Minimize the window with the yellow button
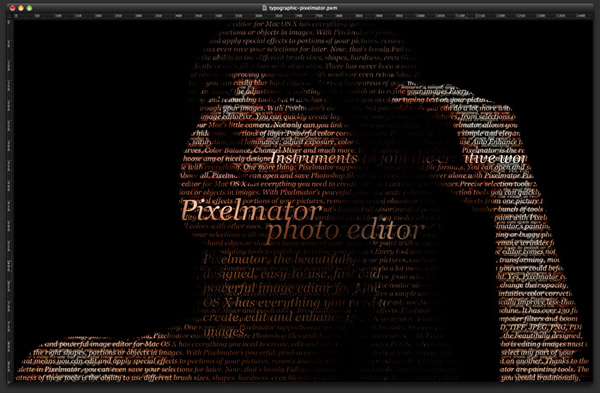This screenshot has width=600, height=393. pyautogui.click(x=21, y=8)
